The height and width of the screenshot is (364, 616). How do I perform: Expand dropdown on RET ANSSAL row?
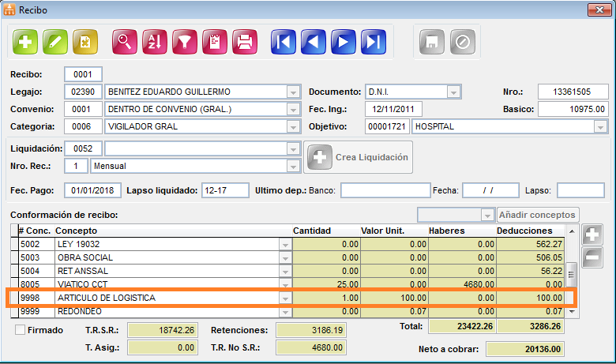pyautogui.click(x=286, y=271)
